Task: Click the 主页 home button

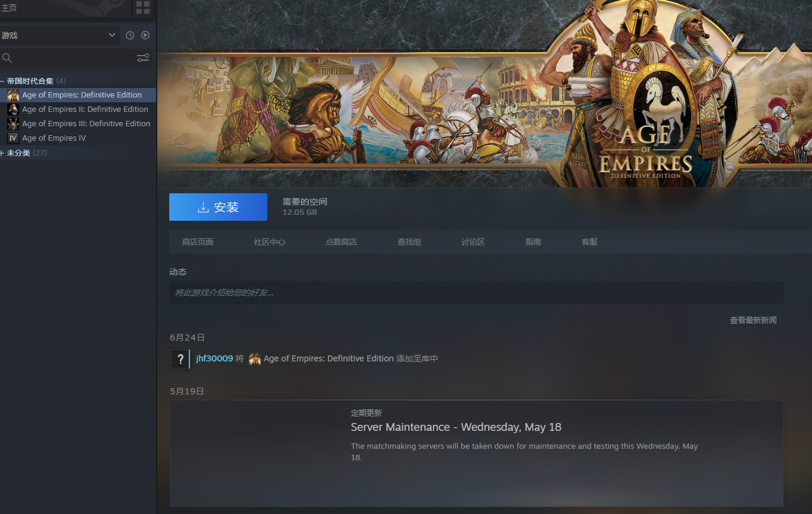Action: [x=9, y=8]
